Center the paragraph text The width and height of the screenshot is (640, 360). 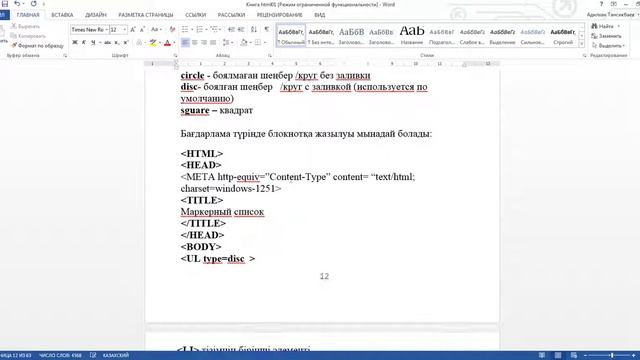click(195, 42)
